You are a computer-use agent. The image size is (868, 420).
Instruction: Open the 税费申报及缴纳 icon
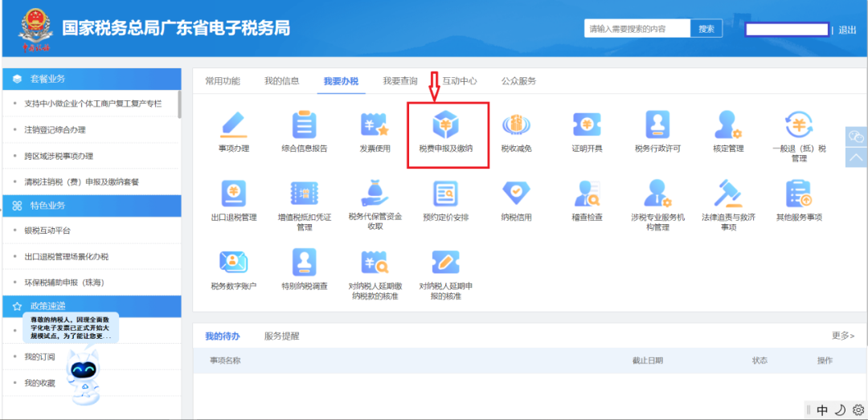coord(445,124)
